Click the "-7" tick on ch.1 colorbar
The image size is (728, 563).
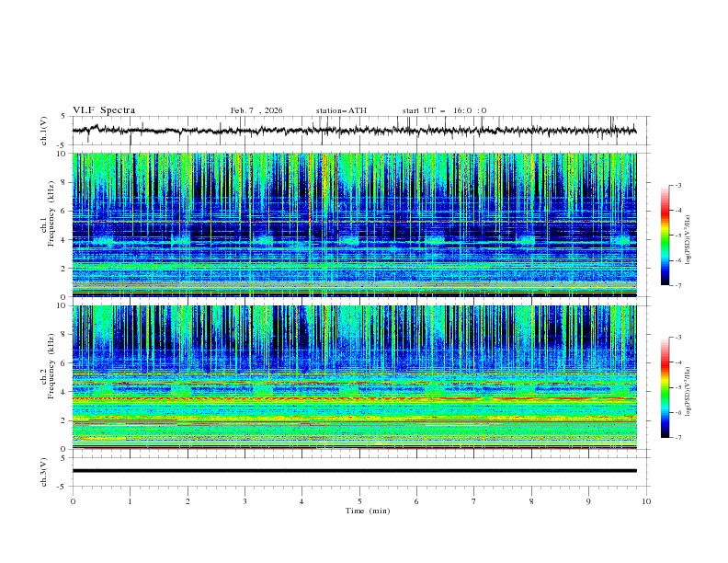click(x=677, y=285)
